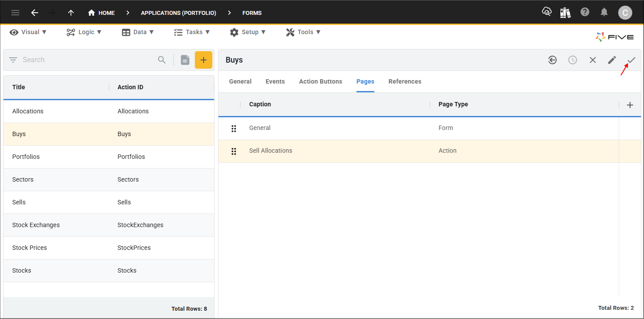Select the Pages tab
644x319 pixels.
coord(366,81)
